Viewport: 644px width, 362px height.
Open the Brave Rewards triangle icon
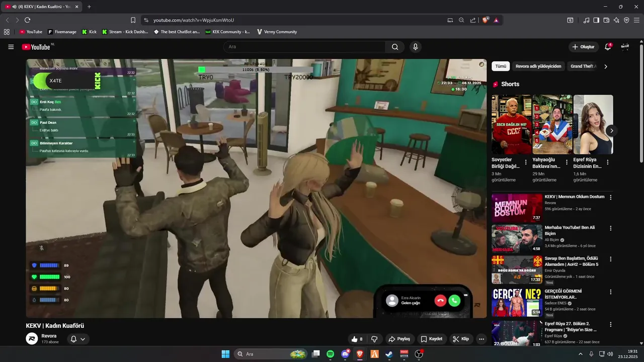[x=496, y=20]
